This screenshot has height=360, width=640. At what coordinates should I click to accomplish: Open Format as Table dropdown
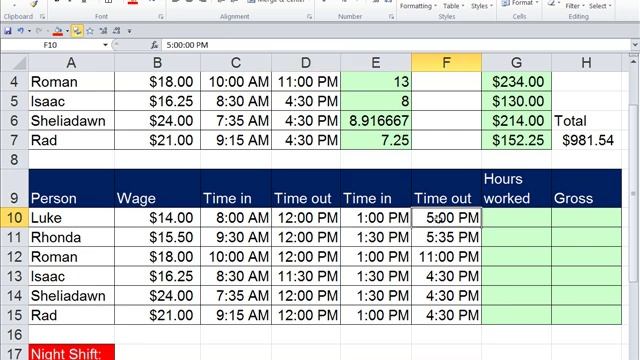tap(453, 6)
